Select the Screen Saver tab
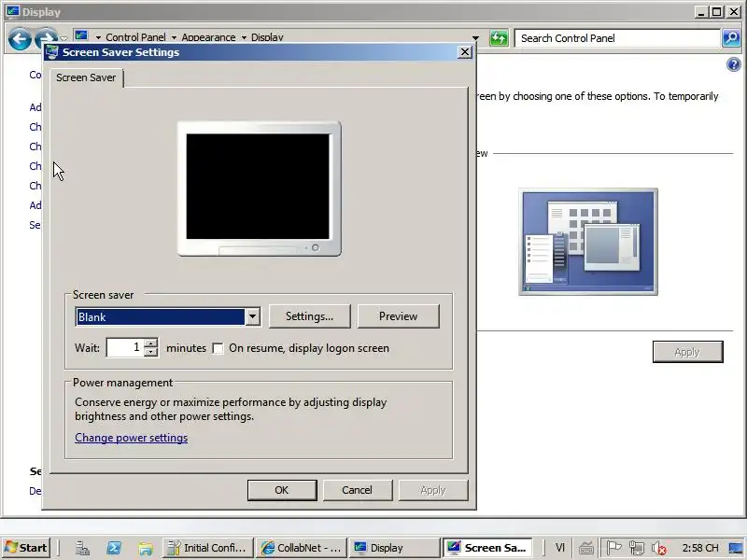 pyautogui.click(x=86, y=77)
